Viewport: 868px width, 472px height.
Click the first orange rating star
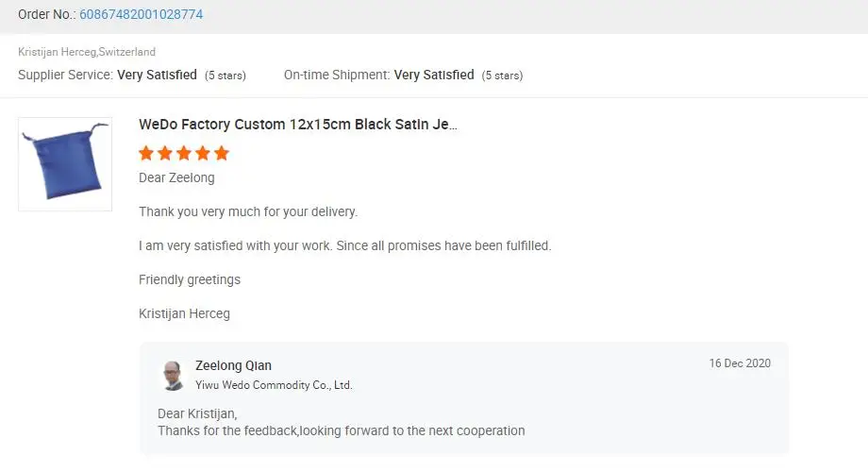[146, 153]
